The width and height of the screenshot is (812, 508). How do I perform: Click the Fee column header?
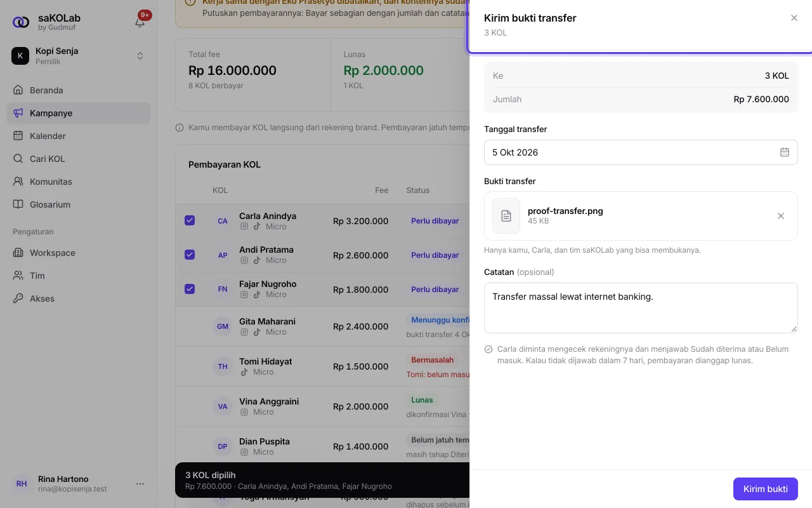click(381, 190)
